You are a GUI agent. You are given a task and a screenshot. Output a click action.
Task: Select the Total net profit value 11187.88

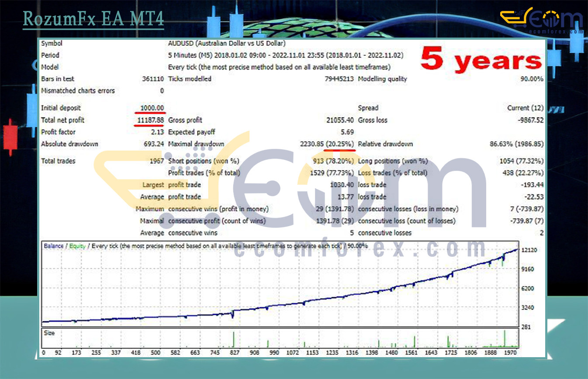pyautogui.click(x=150, y=120)
